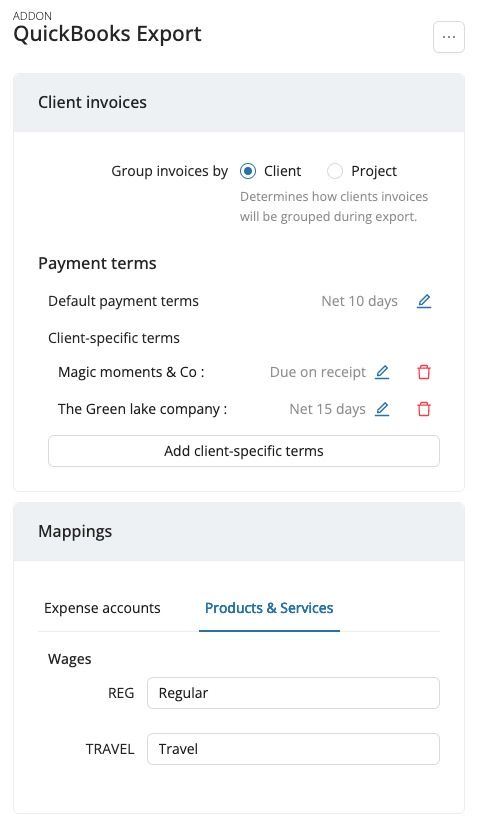Screen dimensions: 478x823
Task: Click the 'Group invoices by' label
Action: coord(169,171)
